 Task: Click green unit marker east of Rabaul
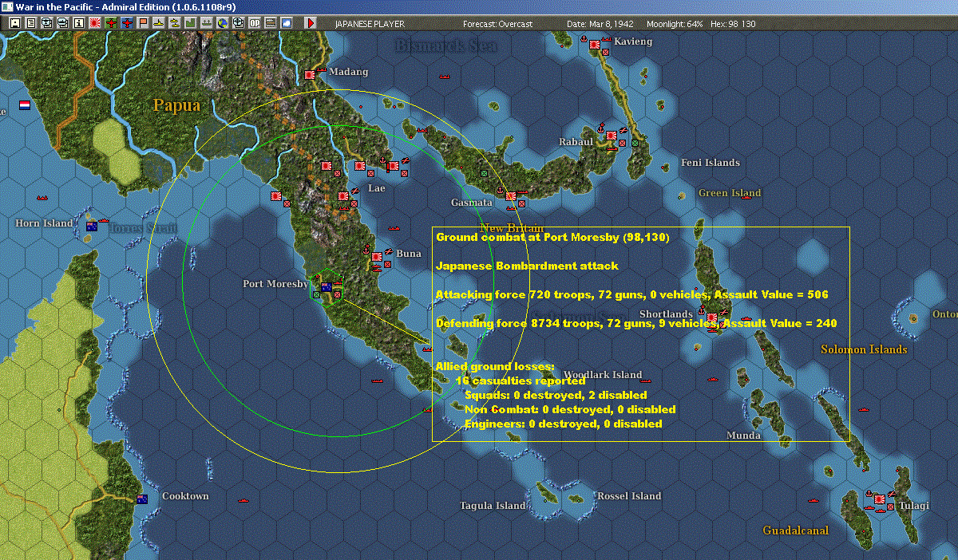pos(635,143)
